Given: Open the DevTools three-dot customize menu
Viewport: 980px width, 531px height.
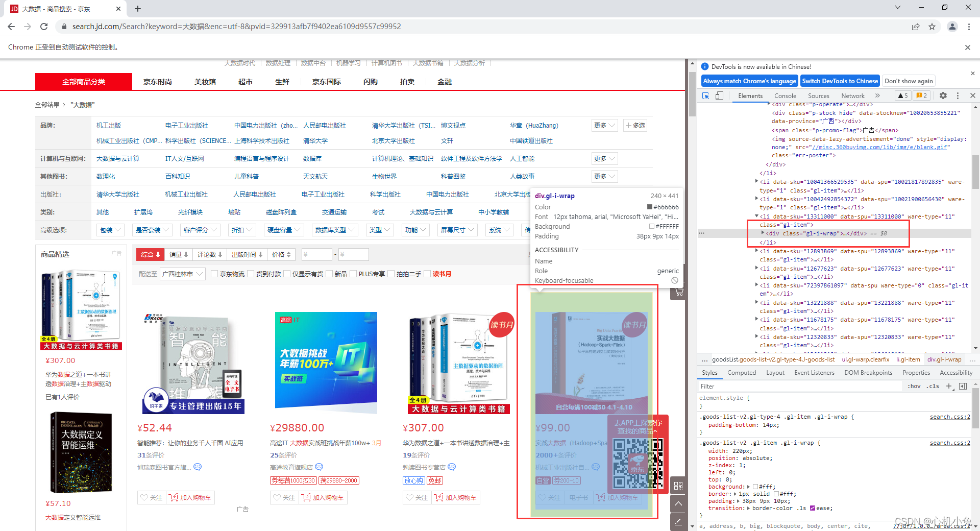Looking at the screenshot, I should [x=958, y=95].
